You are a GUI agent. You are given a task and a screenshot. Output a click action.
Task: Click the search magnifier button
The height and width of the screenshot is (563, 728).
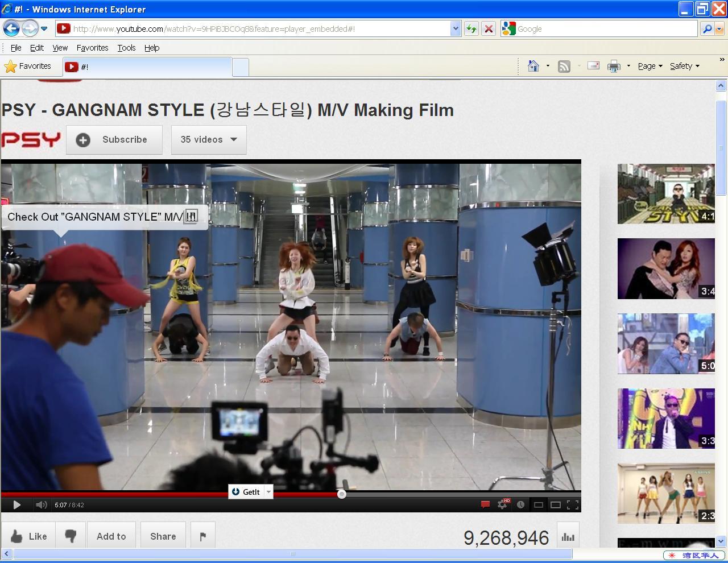pos(707,29)
